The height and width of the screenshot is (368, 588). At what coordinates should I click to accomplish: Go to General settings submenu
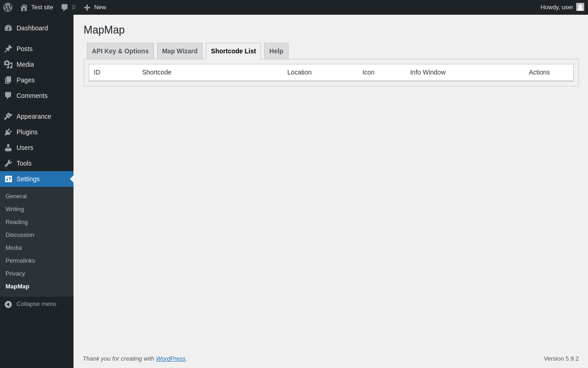(16, 196)
